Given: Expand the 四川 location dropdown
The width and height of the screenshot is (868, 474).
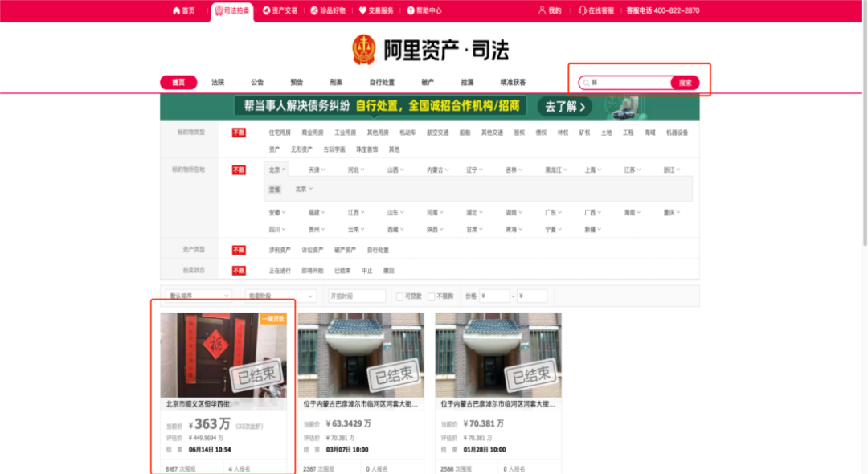Looking at the screenshot, I should click(277, 229).
